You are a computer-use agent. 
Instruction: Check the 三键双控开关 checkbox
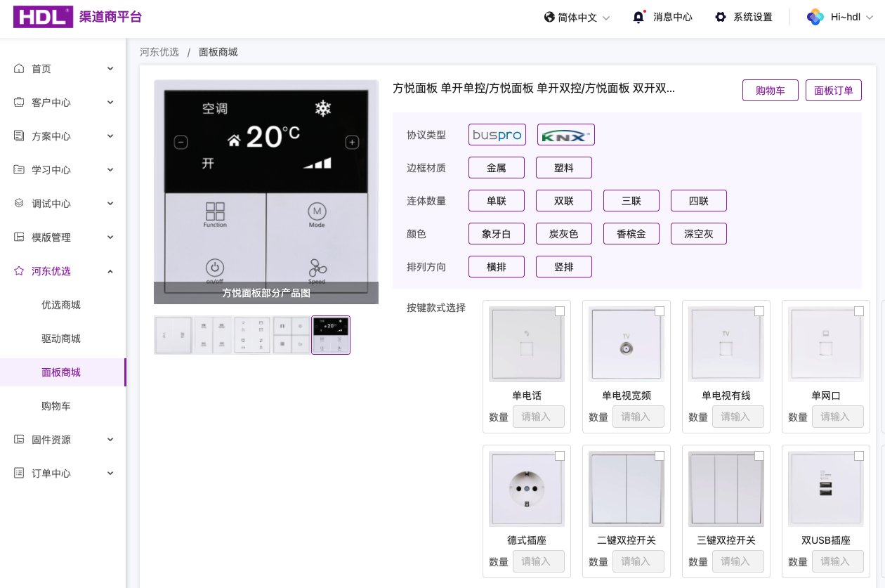tap(759, 456)
